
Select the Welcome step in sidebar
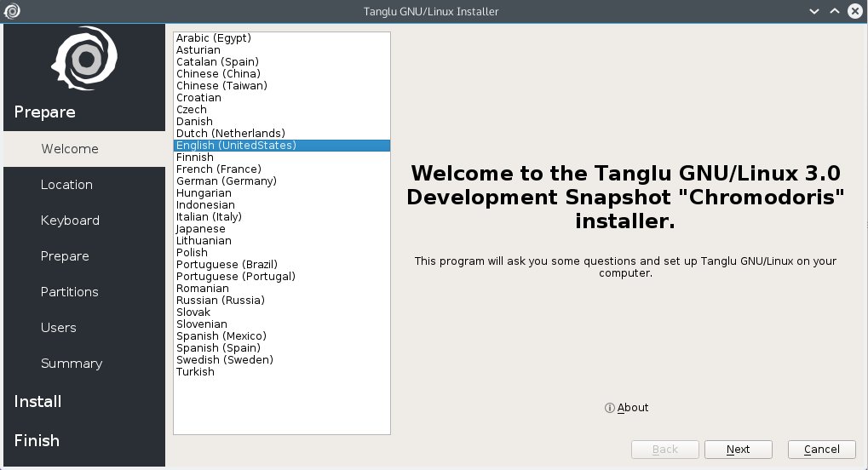(x=84, y=149)
